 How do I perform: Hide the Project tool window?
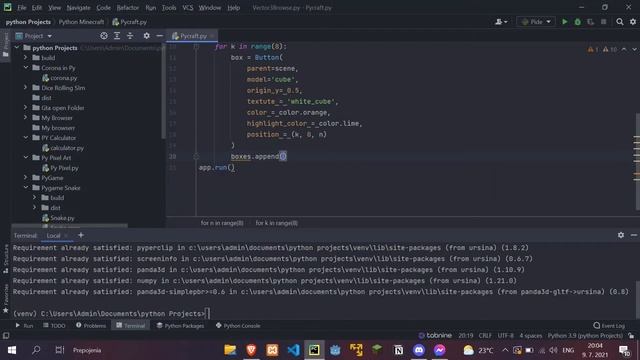point(160,36)
